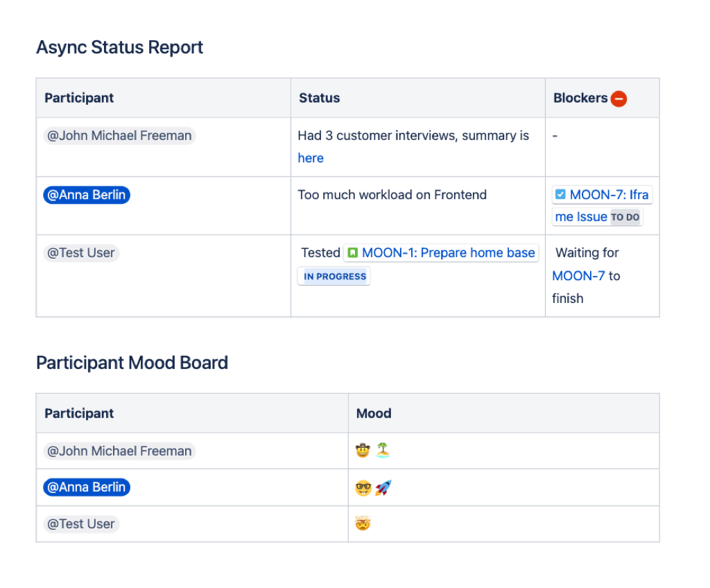Click the exploding head emoji
This screenshot has width=710, height=588.
coord(363,524)
